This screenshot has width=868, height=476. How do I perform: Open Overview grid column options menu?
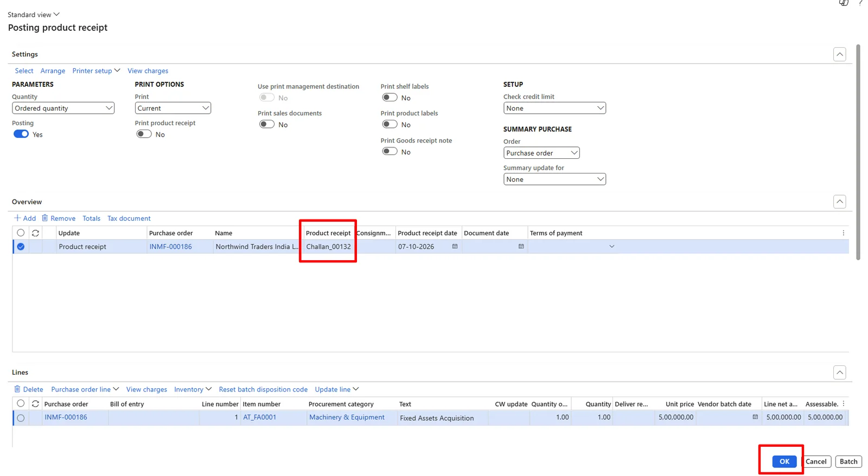(x=843, y=233)
